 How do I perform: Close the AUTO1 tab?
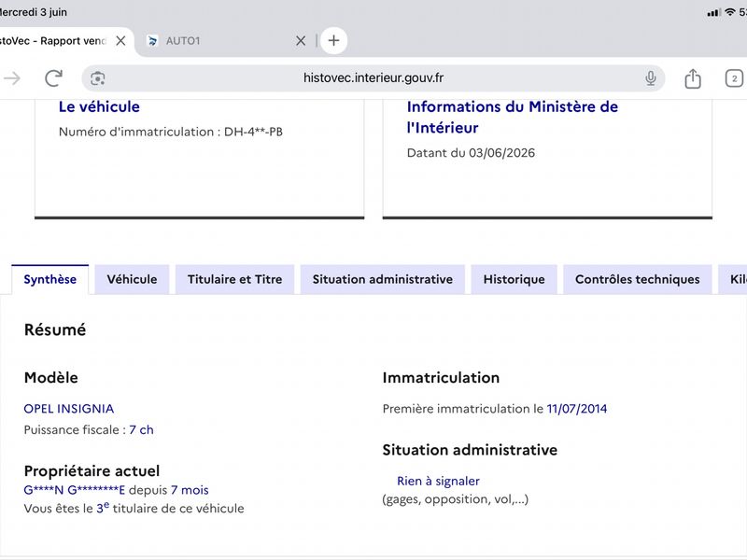301,41
